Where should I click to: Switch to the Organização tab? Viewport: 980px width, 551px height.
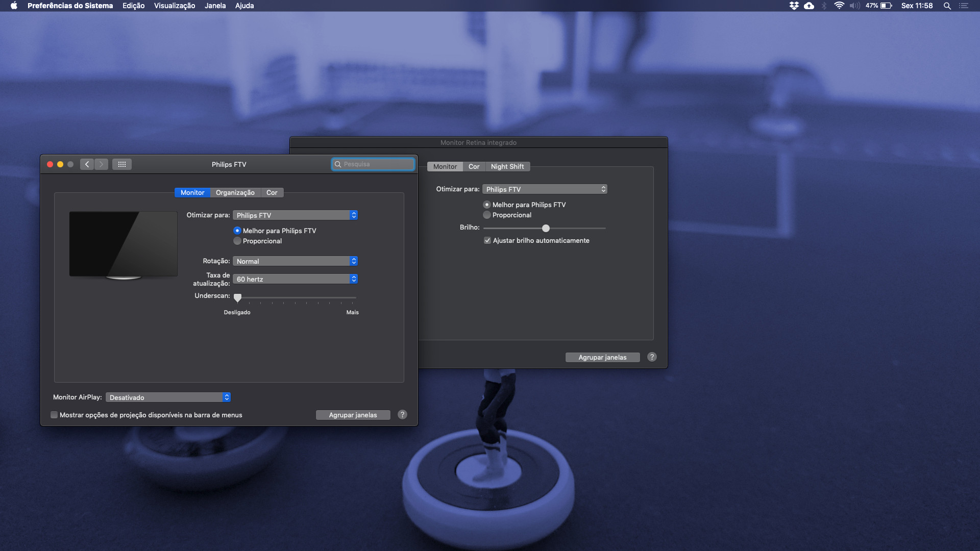[x=235, y=193]
